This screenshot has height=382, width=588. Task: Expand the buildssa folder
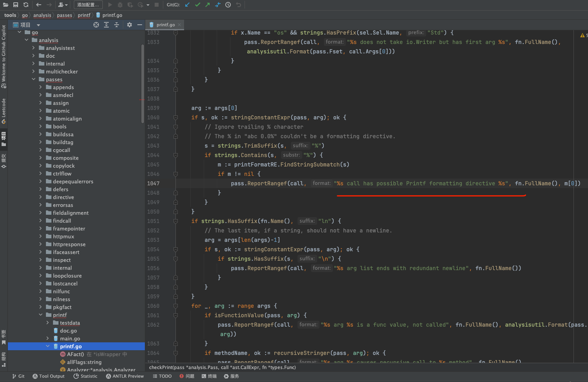(40, 134)
